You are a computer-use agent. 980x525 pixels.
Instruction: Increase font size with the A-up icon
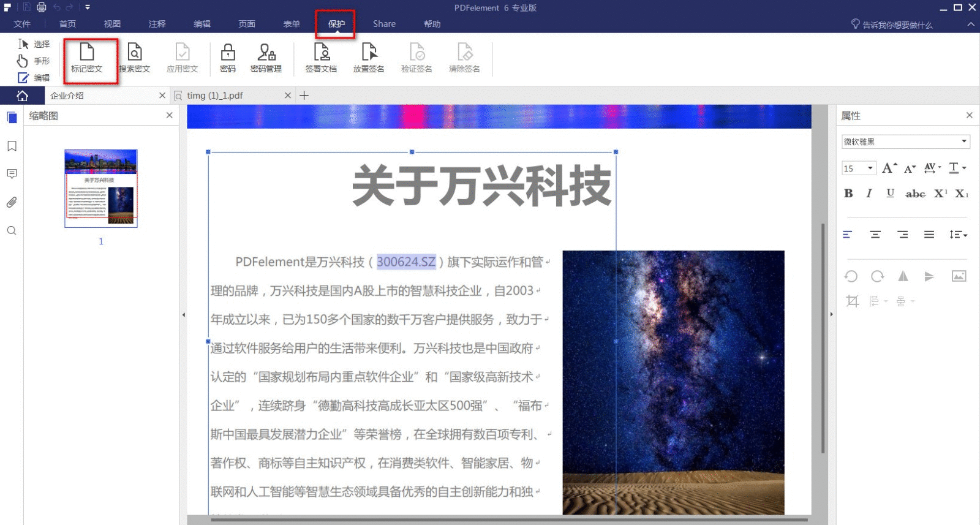click(x=889, y=168)
